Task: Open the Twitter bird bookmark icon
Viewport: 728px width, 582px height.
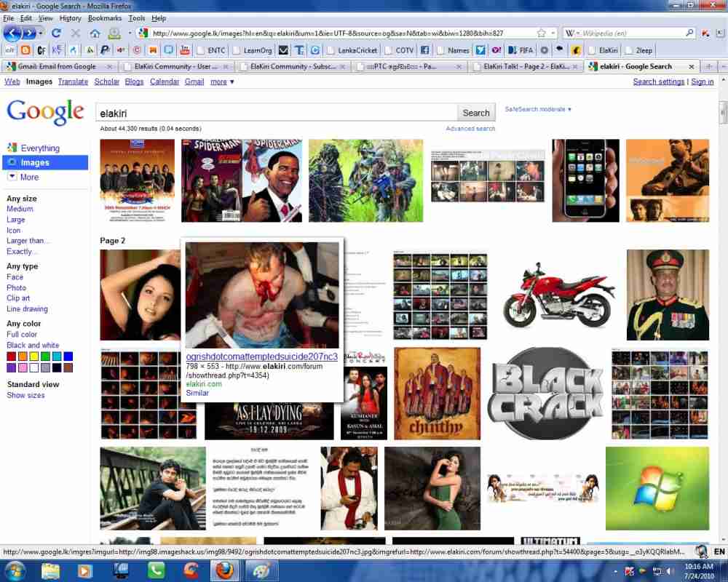Action: coord(480,50)
